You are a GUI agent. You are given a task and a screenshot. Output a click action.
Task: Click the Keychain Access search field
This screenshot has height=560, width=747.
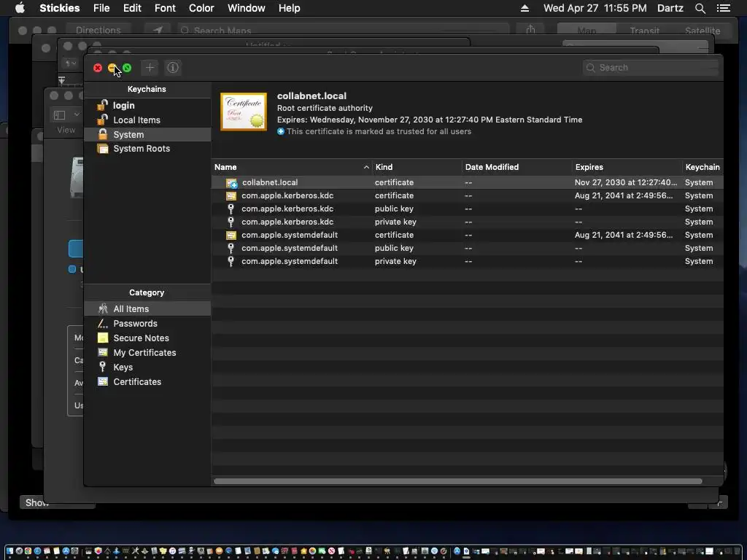tap(650, 68)
